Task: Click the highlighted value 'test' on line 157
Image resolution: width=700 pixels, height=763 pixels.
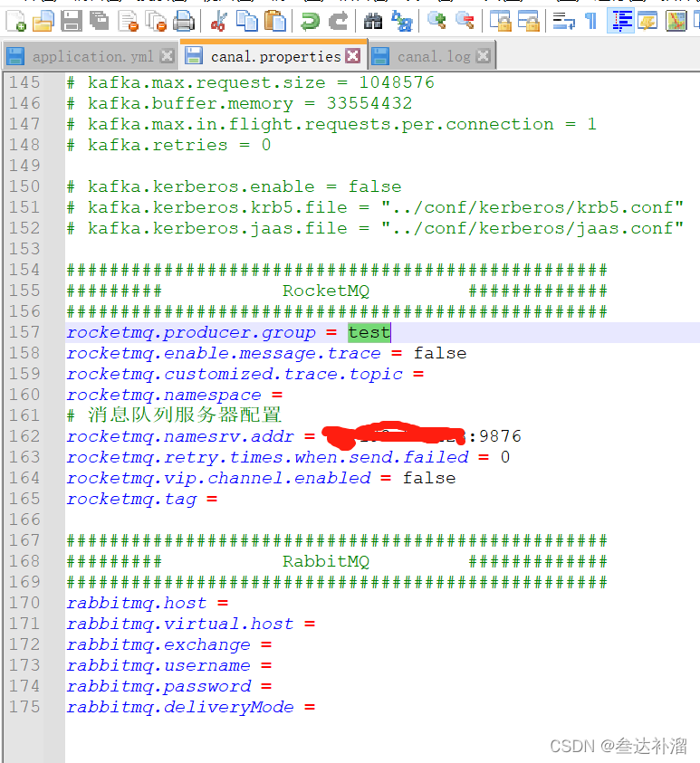Action: coord(369,332)
